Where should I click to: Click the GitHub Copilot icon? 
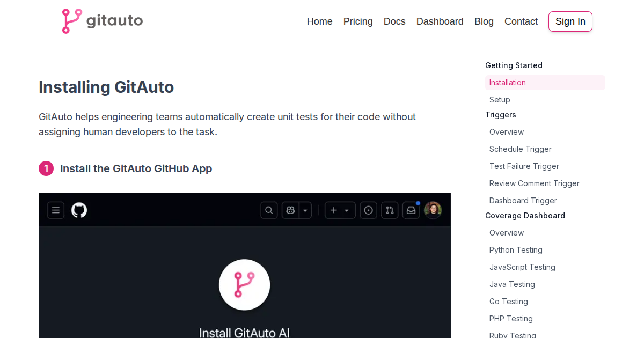[290, 210]
